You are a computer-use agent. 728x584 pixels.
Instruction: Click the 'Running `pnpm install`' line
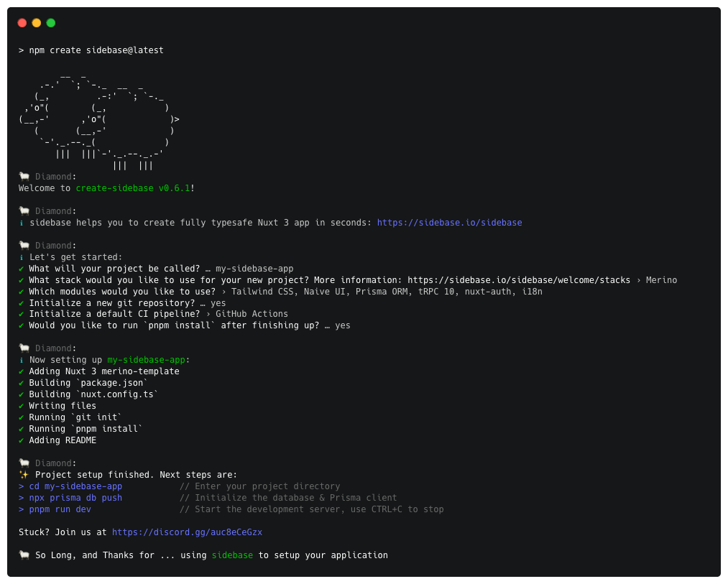pyautogui.click(x=86, y=429)
